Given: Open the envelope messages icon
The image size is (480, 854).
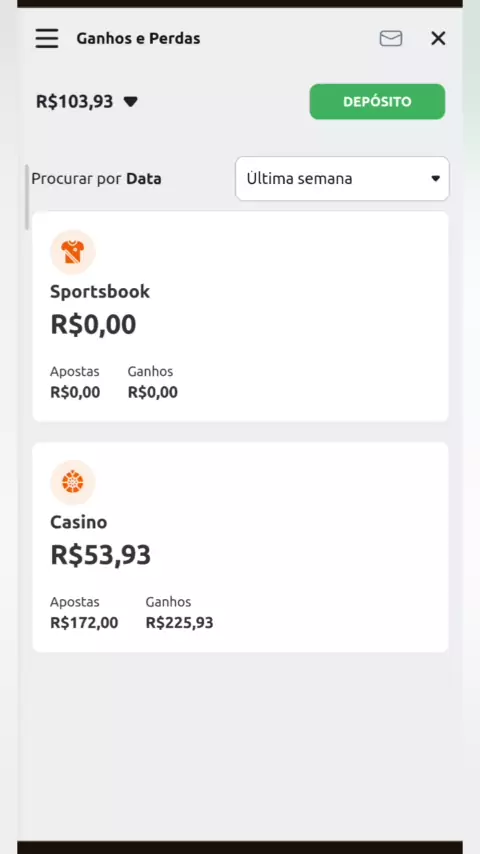Looking at the screenshot, I should click(391, 38).
